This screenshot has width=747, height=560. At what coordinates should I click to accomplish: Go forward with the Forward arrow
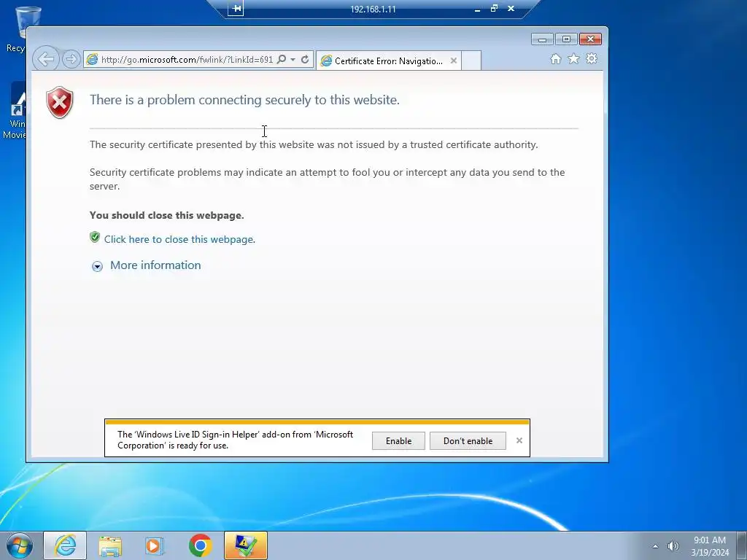click(x=71, y=59)
